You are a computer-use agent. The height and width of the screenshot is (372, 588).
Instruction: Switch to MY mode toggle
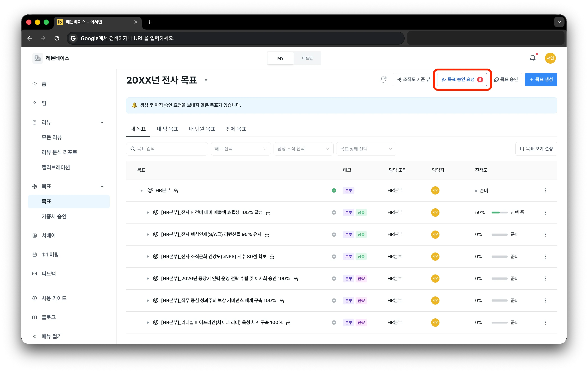(x=280, y=58)
